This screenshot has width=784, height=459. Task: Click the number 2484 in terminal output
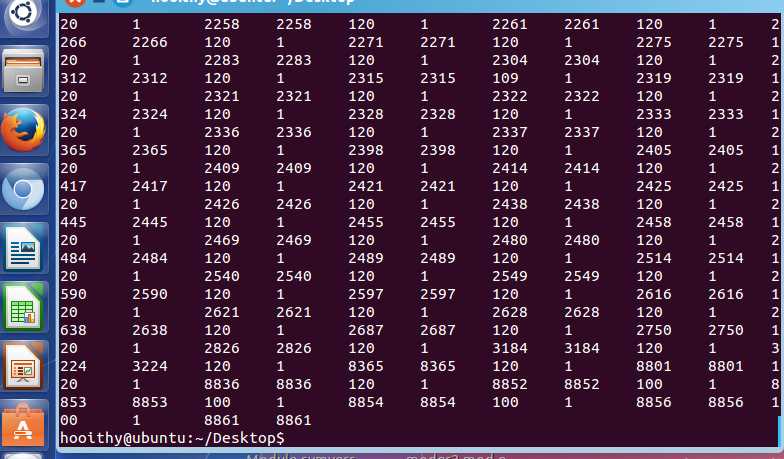(150, 258)
